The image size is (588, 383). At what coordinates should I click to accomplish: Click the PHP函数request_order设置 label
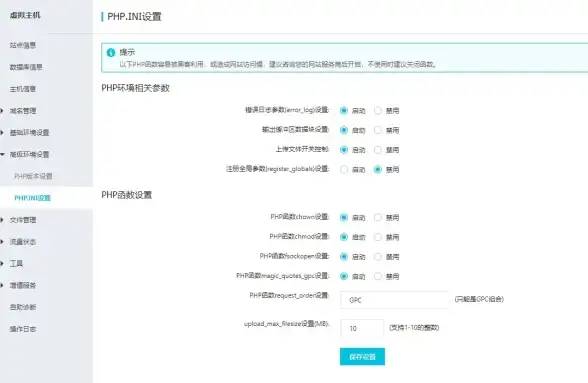(x=289, y=296)
